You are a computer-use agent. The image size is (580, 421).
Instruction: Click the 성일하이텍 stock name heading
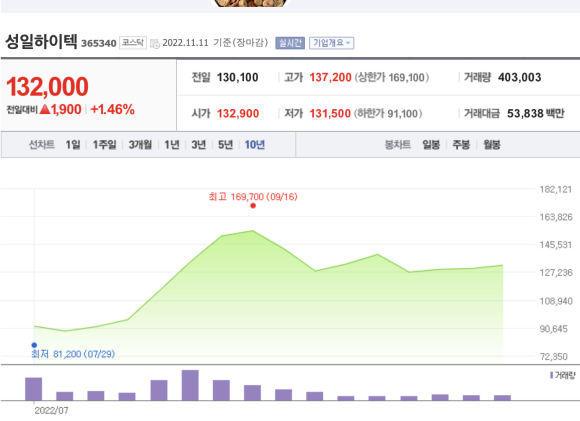point(41,41)
